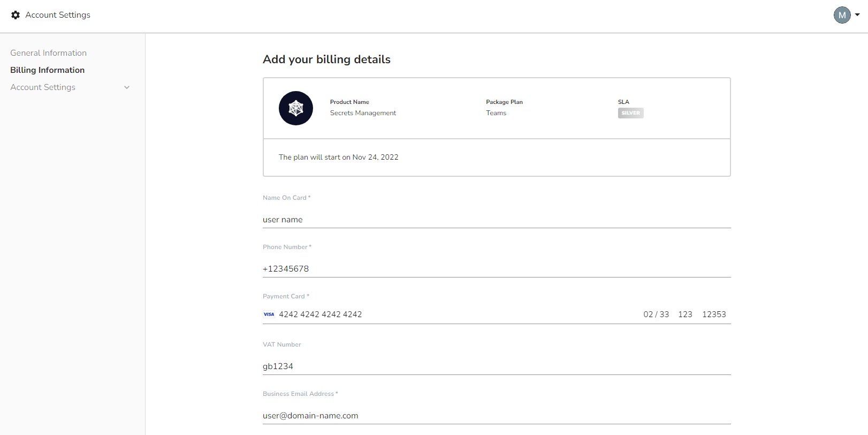Click the card number 4242 field

320,314
